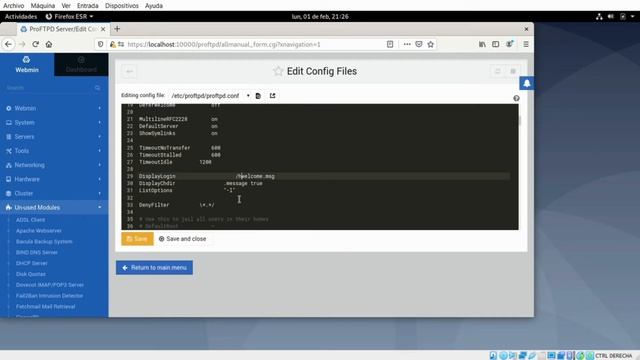Expand the Webmin category

point(54,108)
